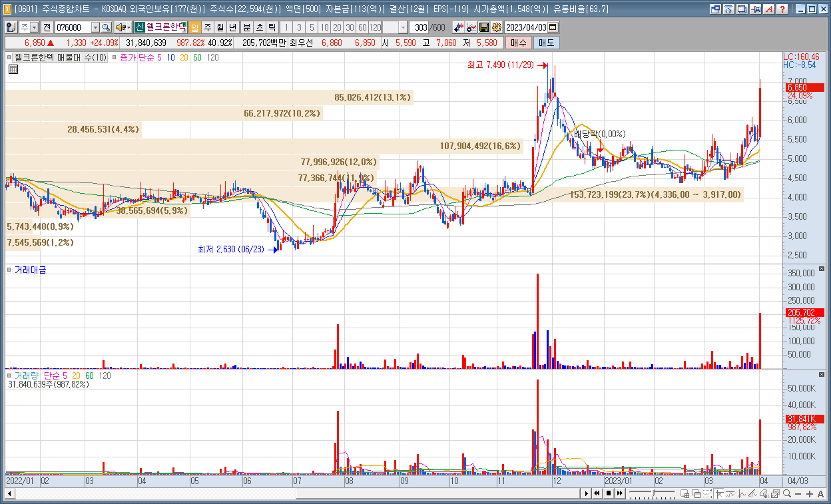Click the 매도 sell button
Viewport: 831px width, 504px height.
click(547, 43)
